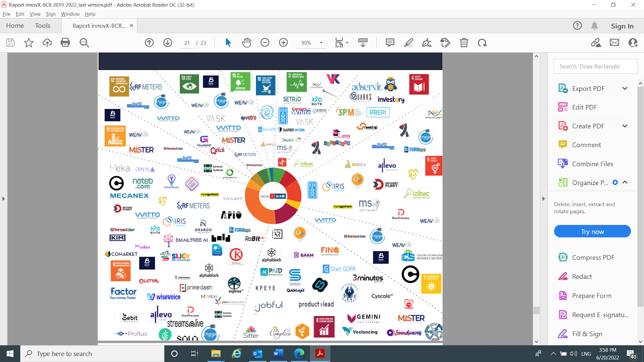Image resolution: width=644 pixels, height=362 pixels.
Task: Expand the Export PDF options chevron
Action: (x=625, y=88)
